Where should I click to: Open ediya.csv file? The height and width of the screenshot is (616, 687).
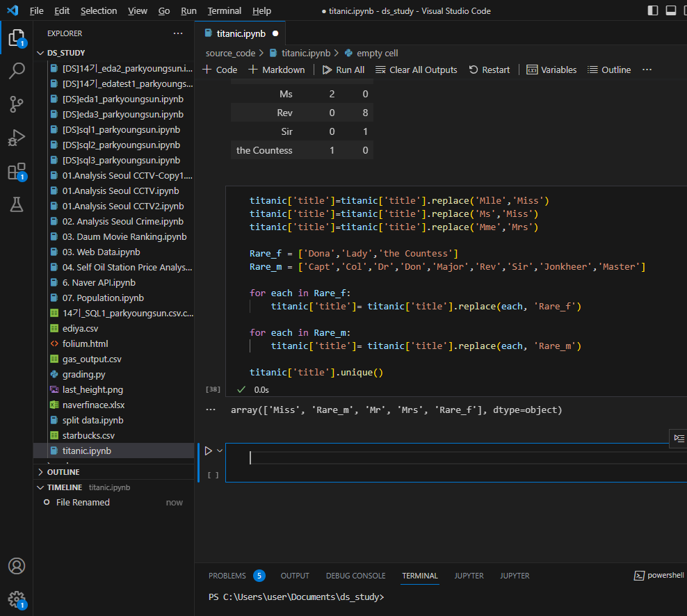point(80,329)
